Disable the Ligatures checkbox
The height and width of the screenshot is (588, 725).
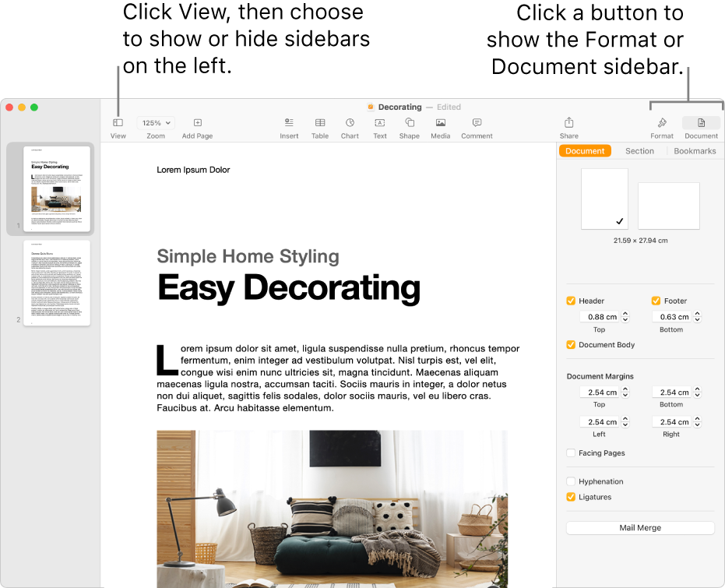tap(571, 497)
